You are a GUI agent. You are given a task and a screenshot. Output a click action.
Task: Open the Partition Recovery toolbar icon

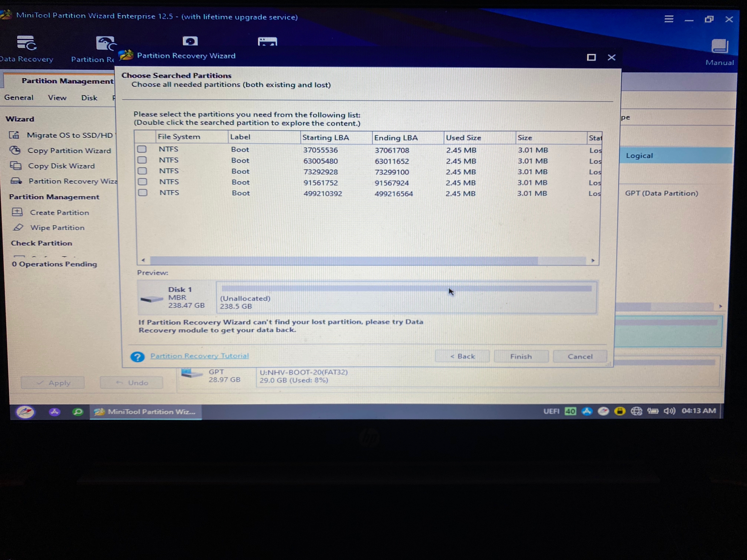tap(105, 43)
